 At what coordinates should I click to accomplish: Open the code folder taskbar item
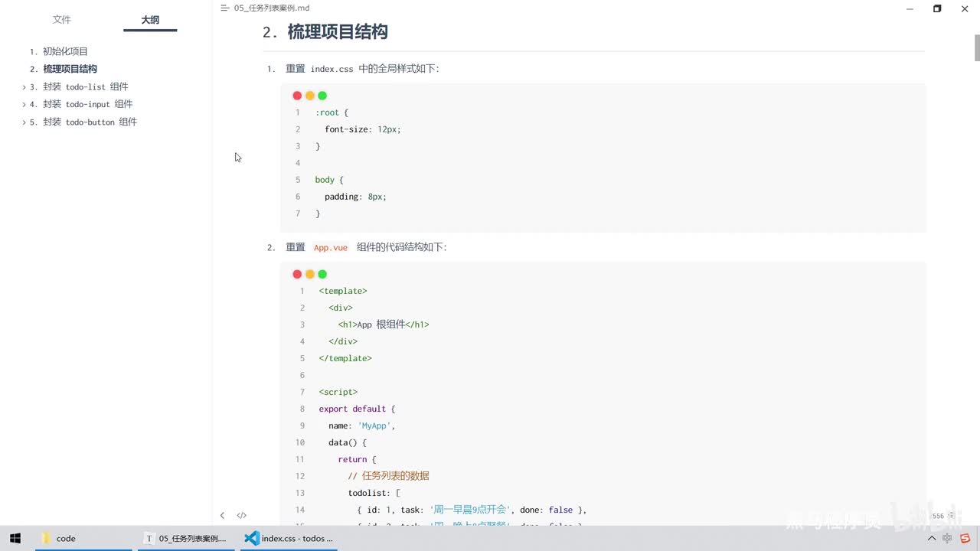[83, 538]
